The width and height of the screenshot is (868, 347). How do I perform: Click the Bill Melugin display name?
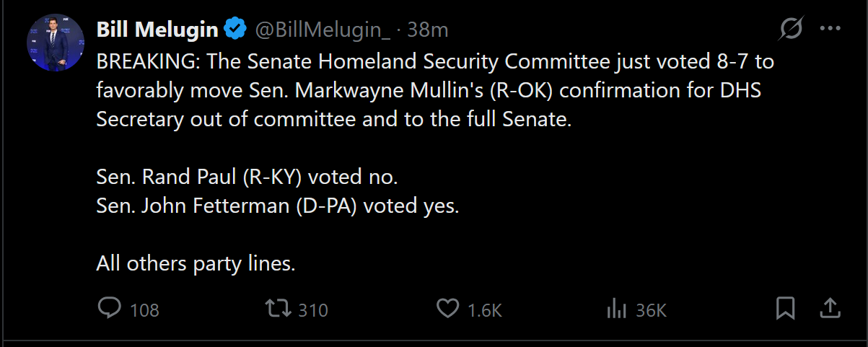coord(157,30)
